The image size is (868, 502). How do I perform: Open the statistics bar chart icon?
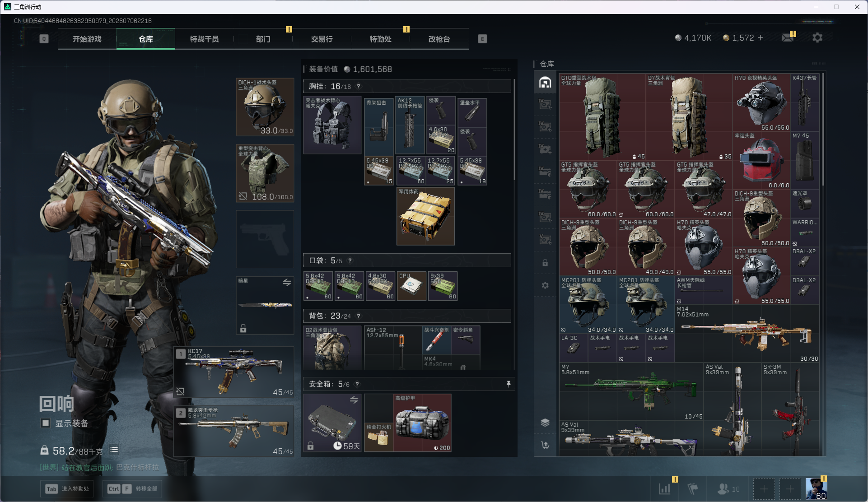(665, 488)
